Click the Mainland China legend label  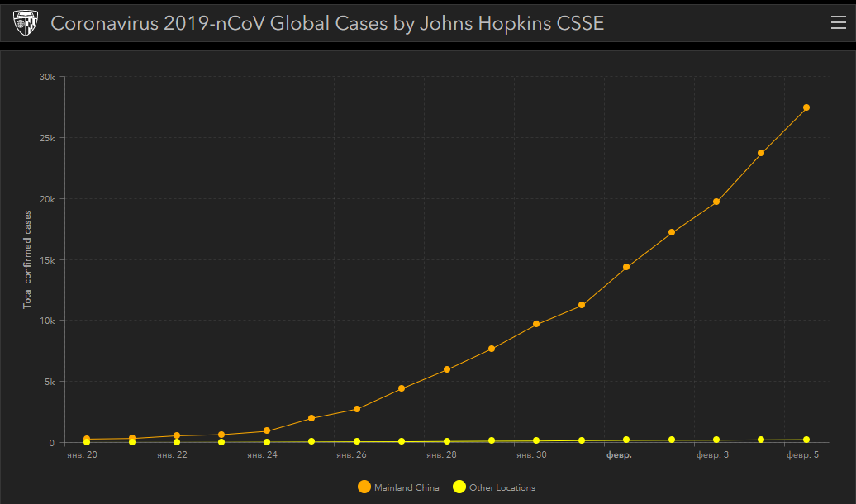407,487
